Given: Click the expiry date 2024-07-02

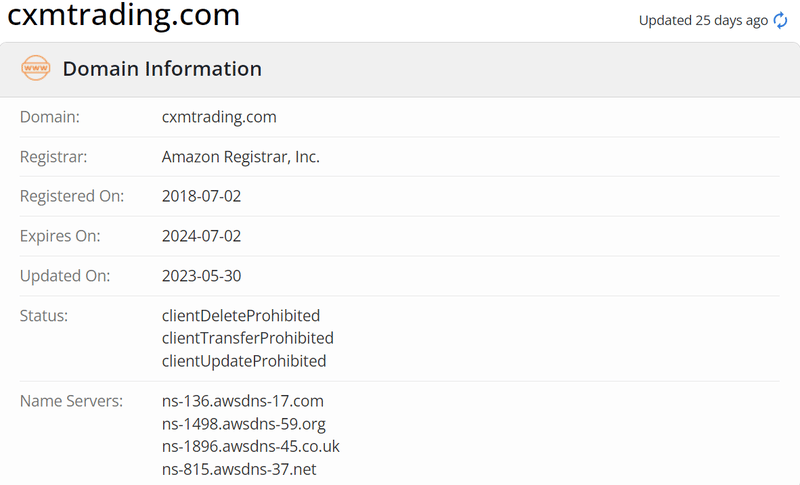Looking at the screenshot, I should click(x=202, y=236).
